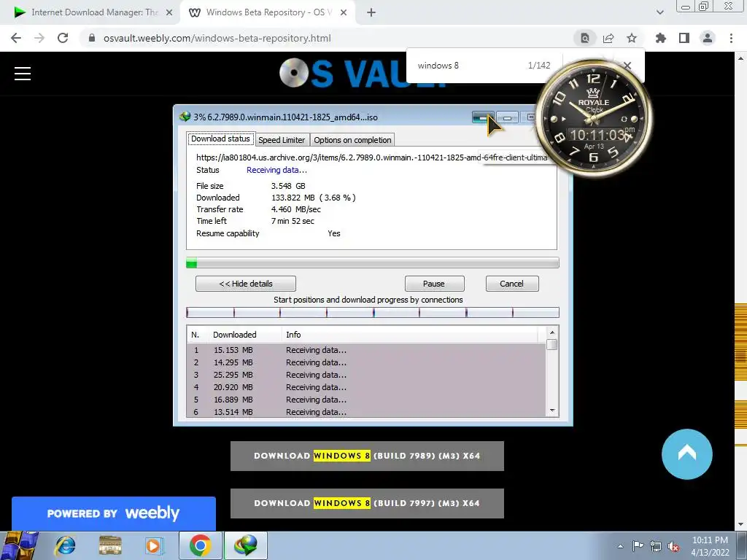The height and width of the screenshot is (560, 747).
Task: Open the Options on completion tab
Action: tap(352, 140)
